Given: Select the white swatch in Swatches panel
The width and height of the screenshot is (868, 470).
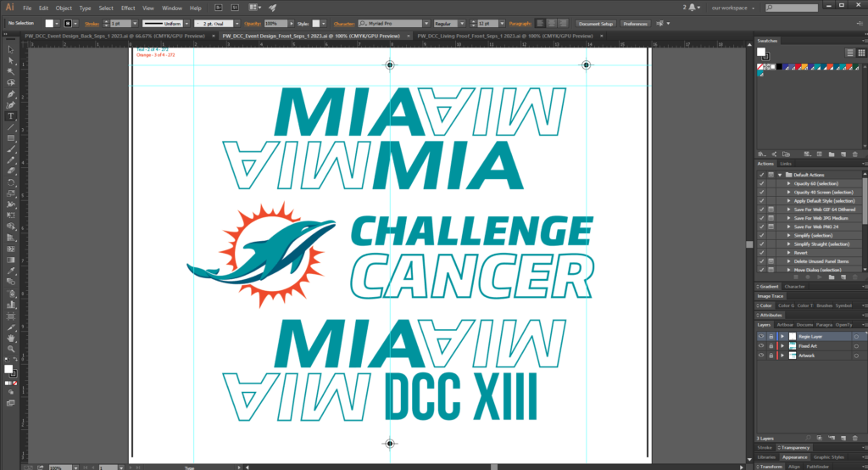Looking at the screenshot, I should (x=773, y=66).
